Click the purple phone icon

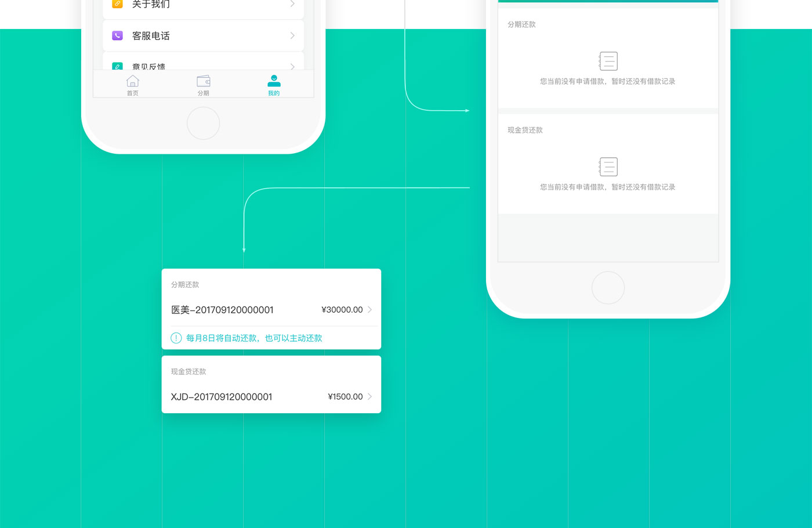pyautogui.click(x=117, y=35)
